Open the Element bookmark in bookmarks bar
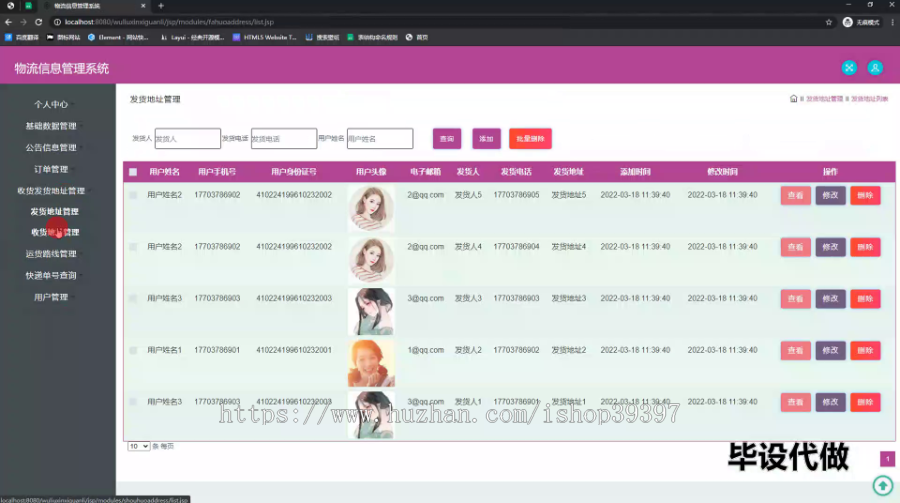Viewport: 900px width, 503px height. click(x=118, y=37)
